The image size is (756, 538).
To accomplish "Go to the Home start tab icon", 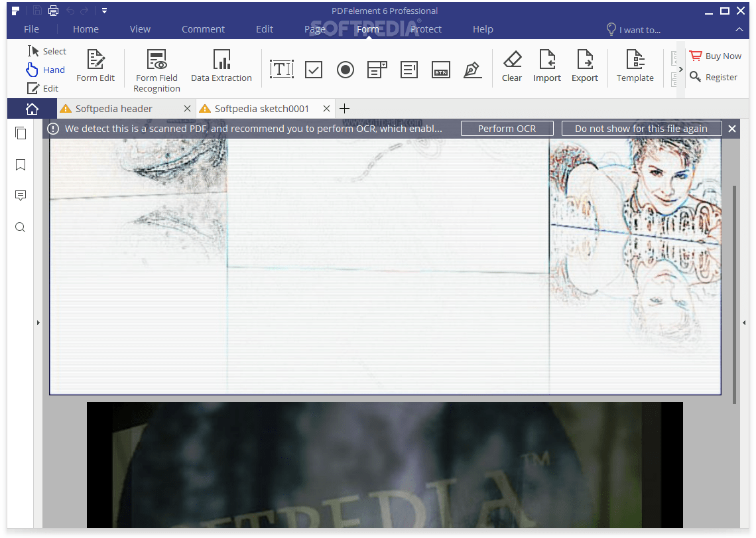I will tap(32, 109).
